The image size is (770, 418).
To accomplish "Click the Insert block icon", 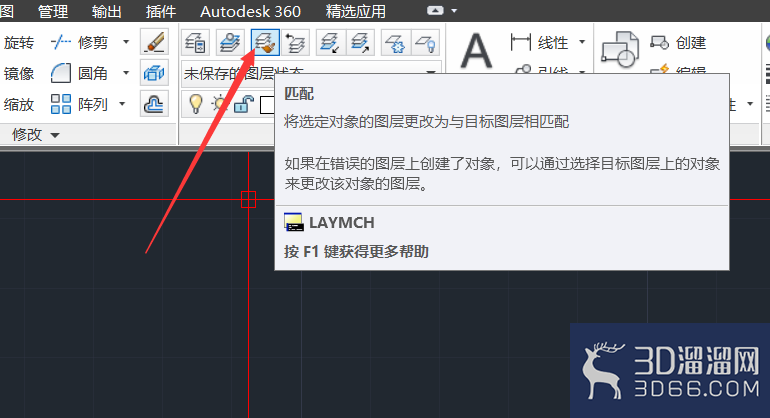I will [x=620, y=49].
